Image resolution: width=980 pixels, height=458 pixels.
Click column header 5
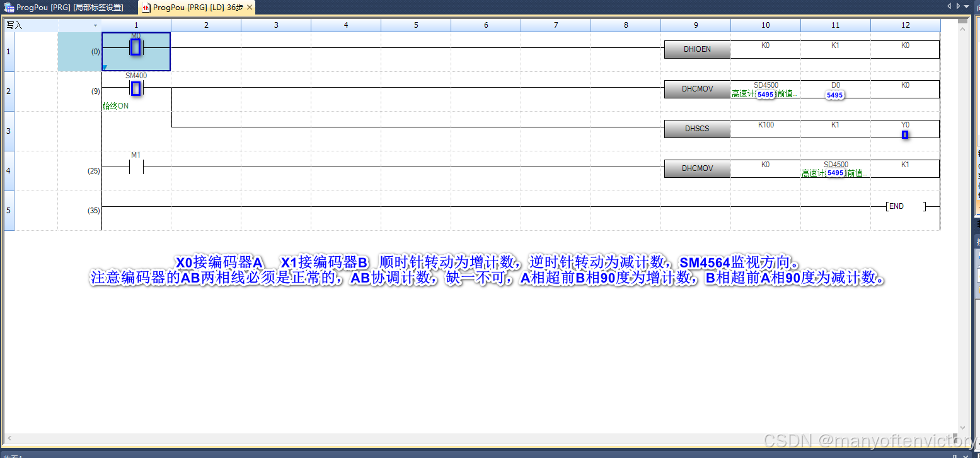pyautogui.click(x=416, y=25)
